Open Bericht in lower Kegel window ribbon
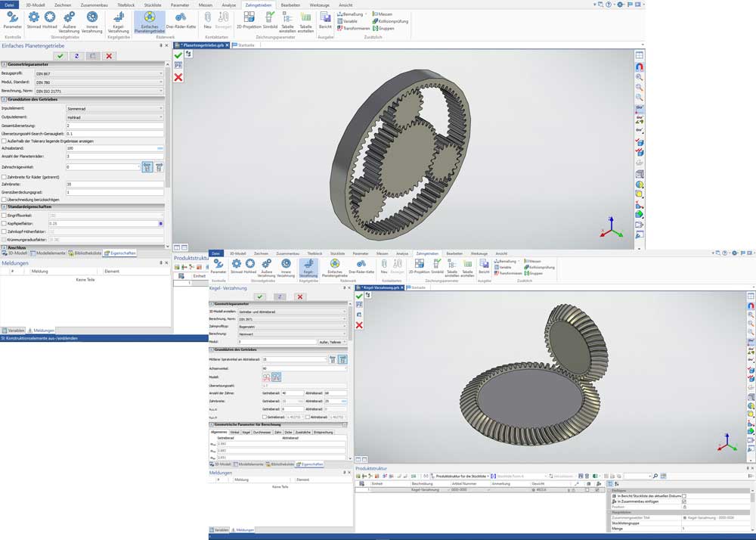756x540 pixels. pyautogui.click(x=484, y=265)
